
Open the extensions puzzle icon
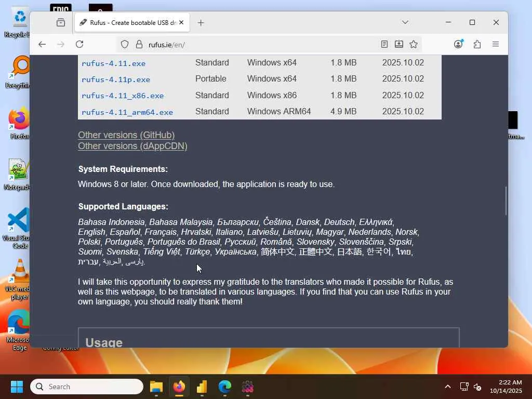tap(477, 45)
